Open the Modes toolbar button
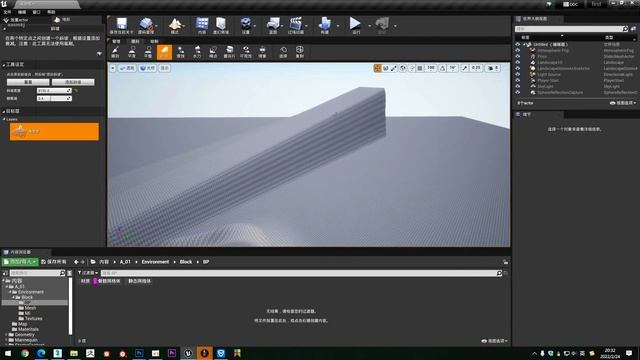 [x=175, y=26]
